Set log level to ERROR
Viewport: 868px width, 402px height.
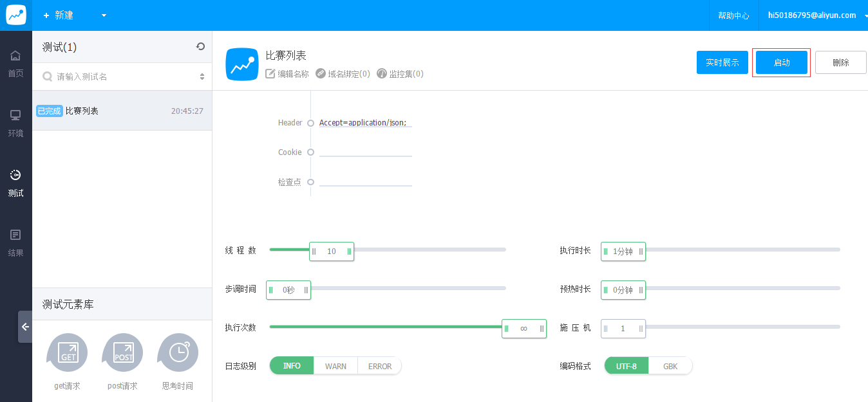[379, 366]
